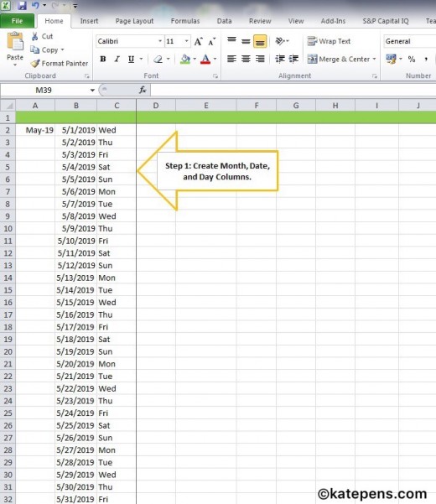The width and height of the screenshot is (436, 504).
Task: Decrease indent icon
Action: click(280, 60)
